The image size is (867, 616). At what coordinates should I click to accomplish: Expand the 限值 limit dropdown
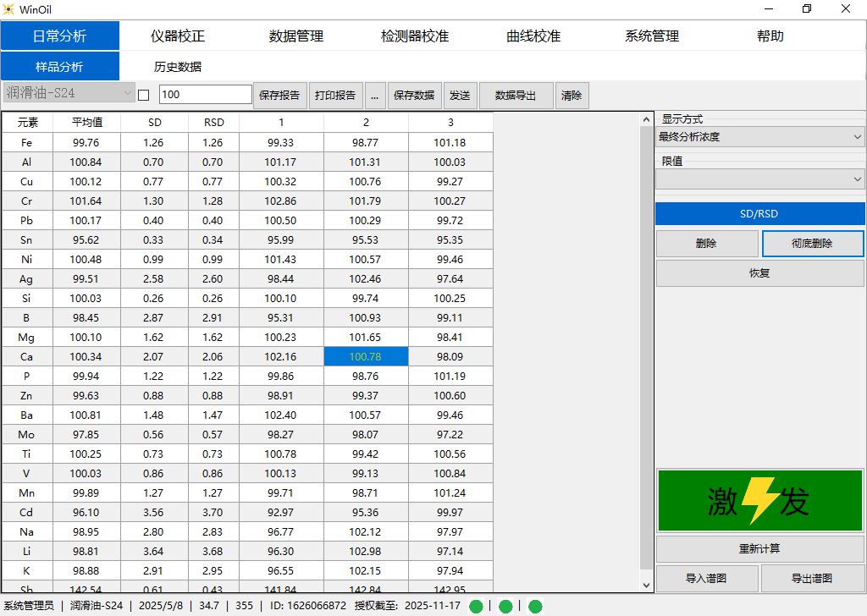[759, 179]
